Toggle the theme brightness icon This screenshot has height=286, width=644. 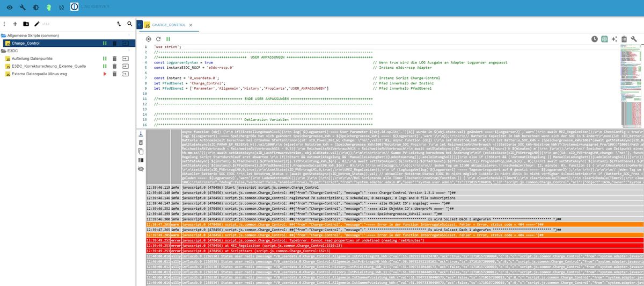click(35, 8)
